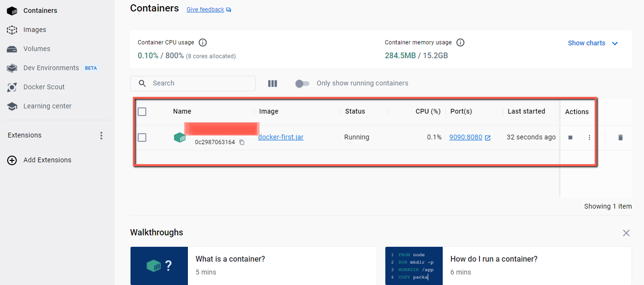
Task: Open Docker Scout in sidebar
Action: (44, 87)
